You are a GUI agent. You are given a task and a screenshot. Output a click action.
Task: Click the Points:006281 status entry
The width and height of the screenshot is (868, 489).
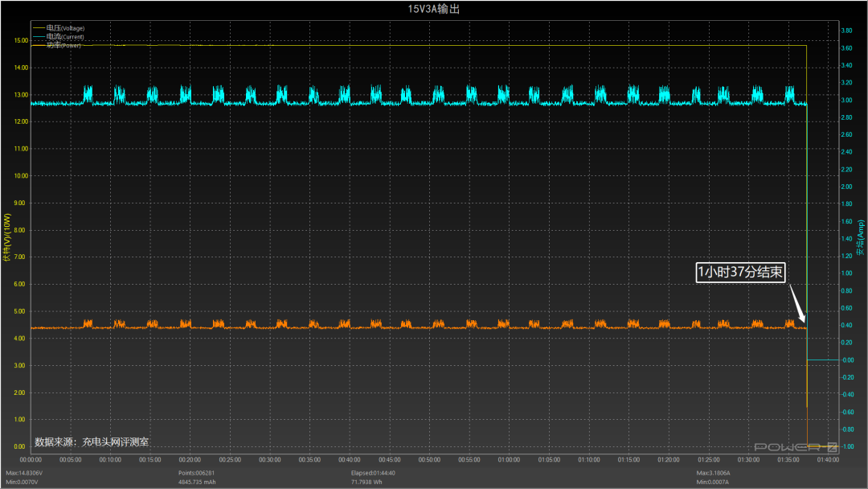[197, 473]
